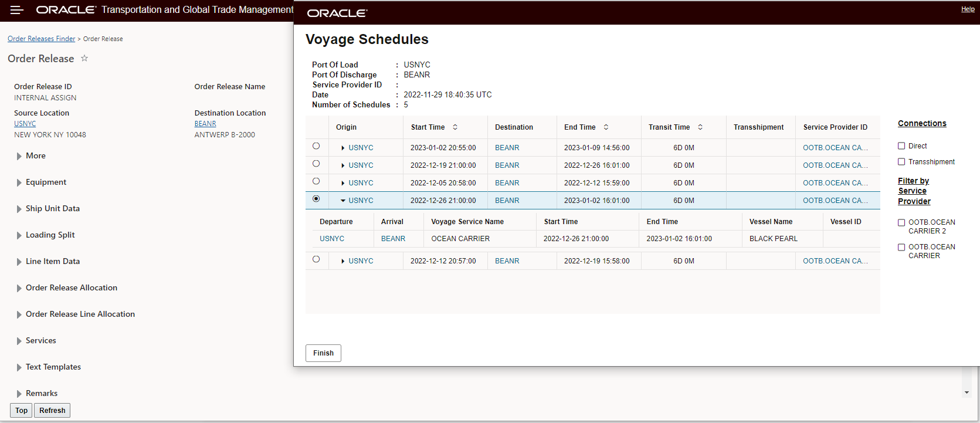Viewport: 980px width, 423px height.
Task: Expand the Loading Split section
Action: [19, 235]
